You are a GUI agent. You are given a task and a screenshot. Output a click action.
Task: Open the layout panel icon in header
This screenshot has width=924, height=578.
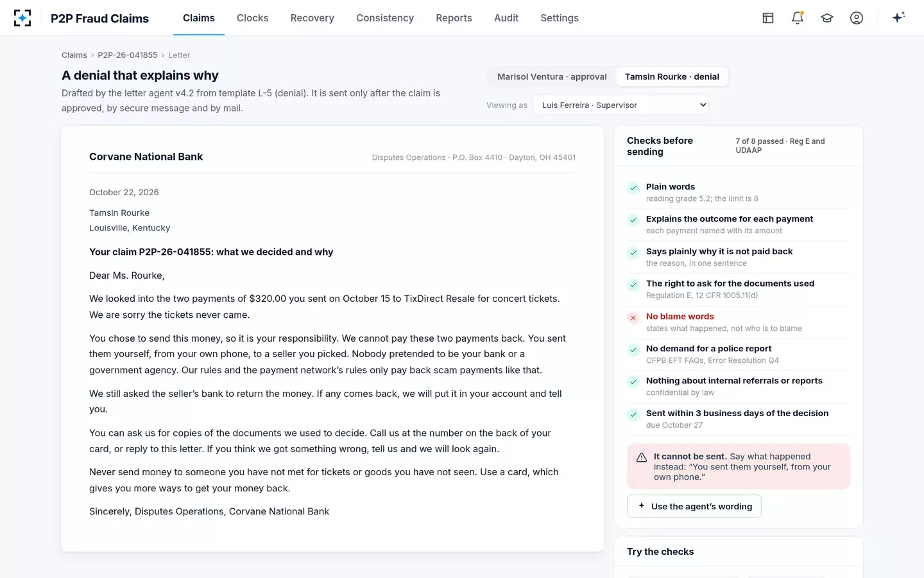768,18
